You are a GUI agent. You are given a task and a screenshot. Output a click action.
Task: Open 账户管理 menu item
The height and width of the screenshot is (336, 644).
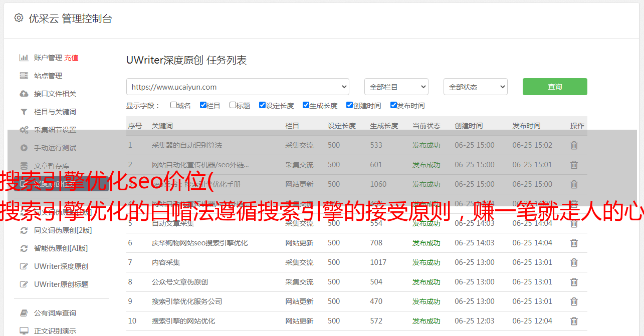[48, 58]
